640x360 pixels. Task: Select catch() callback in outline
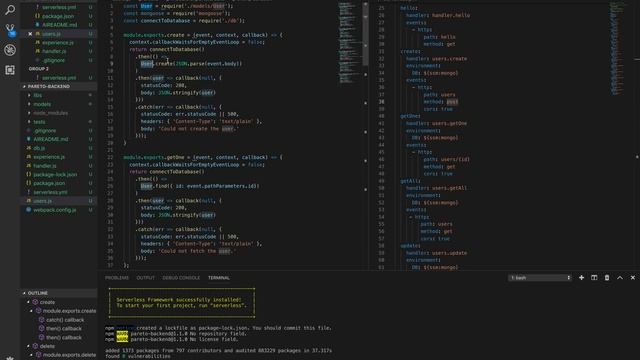coord(65,320)
